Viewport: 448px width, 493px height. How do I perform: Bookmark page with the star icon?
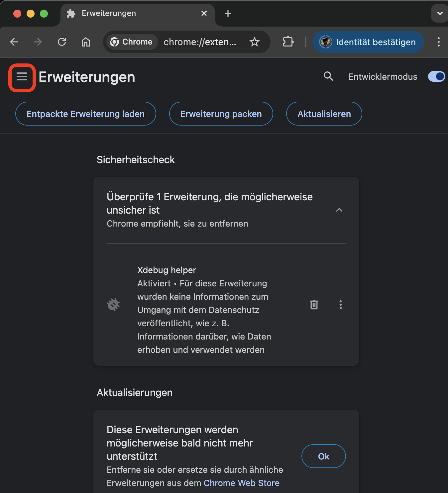[255, 42]
